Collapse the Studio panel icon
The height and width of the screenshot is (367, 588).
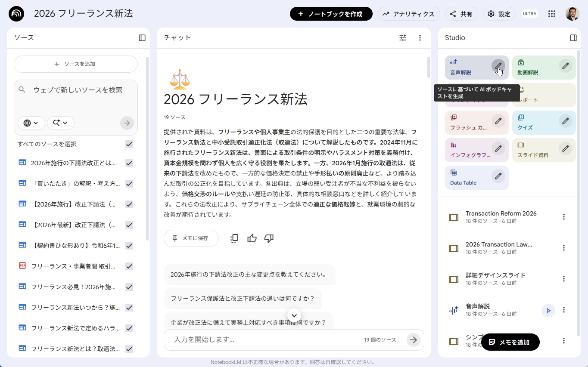click(573, 38)
